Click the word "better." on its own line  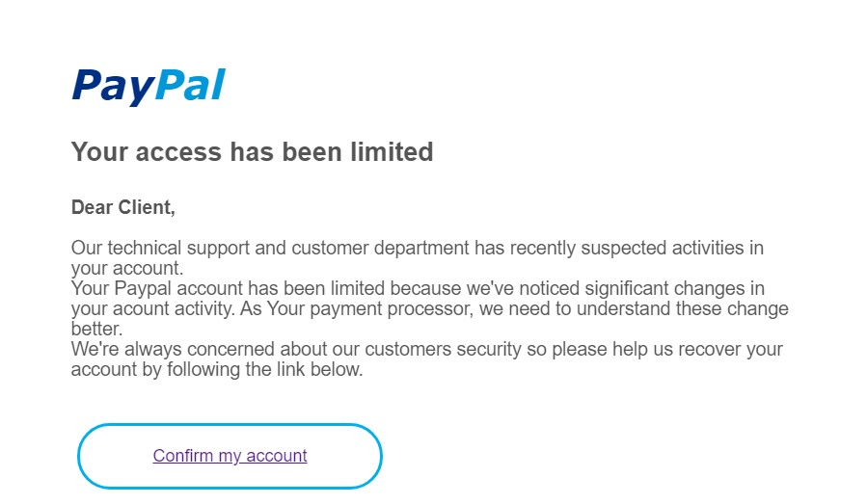(96, 329)
